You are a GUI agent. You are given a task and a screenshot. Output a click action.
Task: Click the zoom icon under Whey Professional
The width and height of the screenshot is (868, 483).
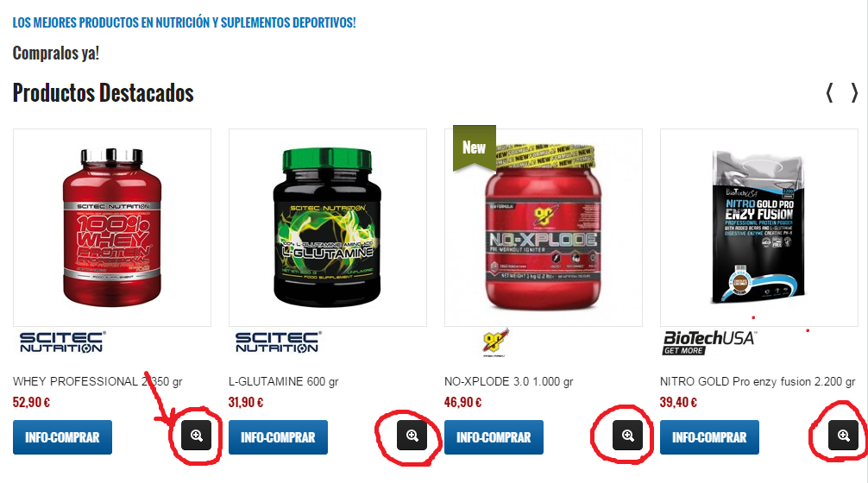(197, 436)
